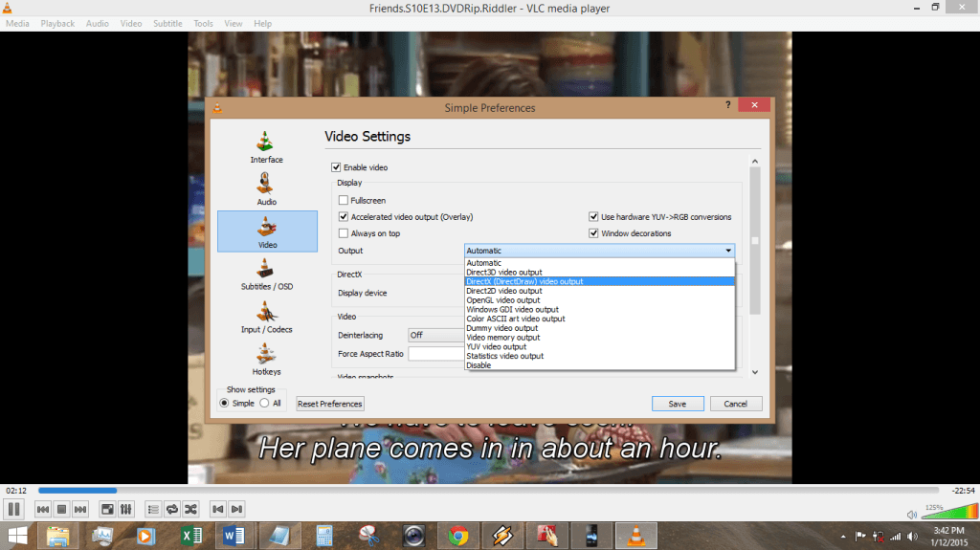The width and height of the screenshot is (980, 550).
Task: Click the help question mark in dialog
Action: coord(727,105)
